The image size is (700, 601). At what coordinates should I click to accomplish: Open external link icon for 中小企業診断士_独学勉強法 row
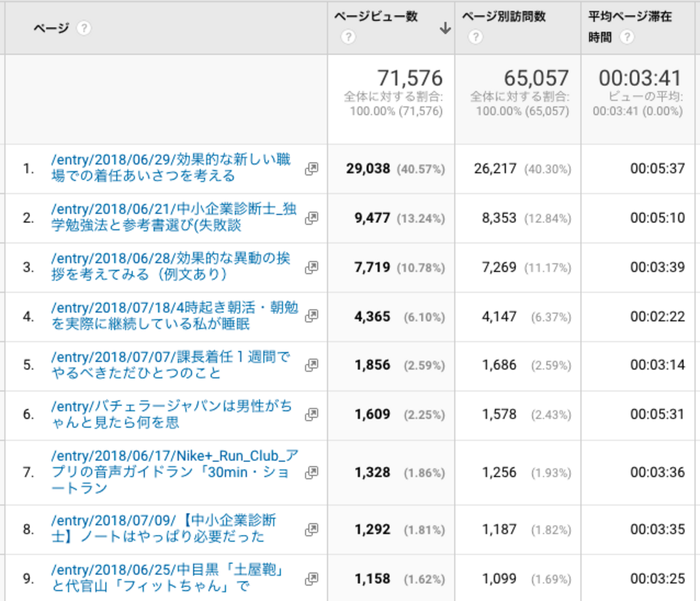click(x=311, y=218)
